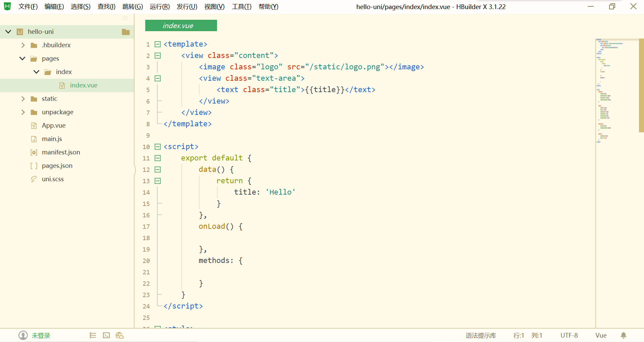Fold the script block at line 10
644x342 pixels.
tap(158, 147)
